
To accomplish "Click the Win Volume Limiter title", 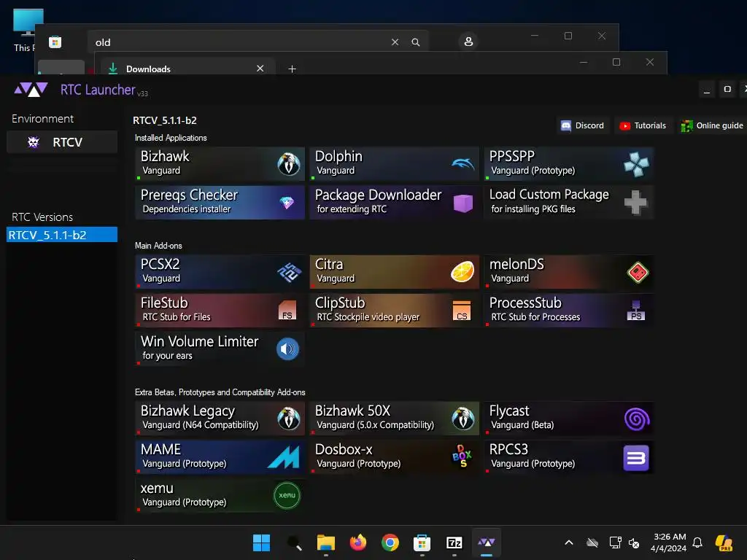I will (199, 341).
